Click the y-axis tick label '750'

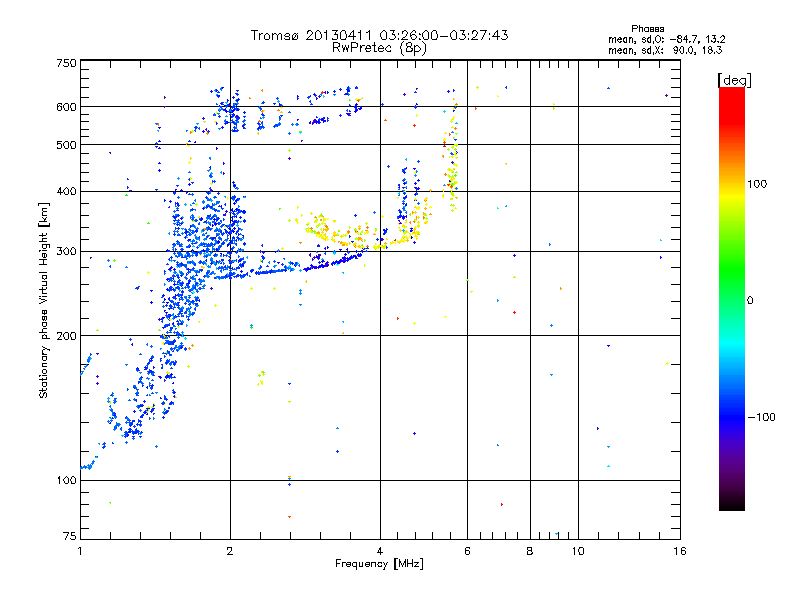pyautogui.click(x=66, y=63)
